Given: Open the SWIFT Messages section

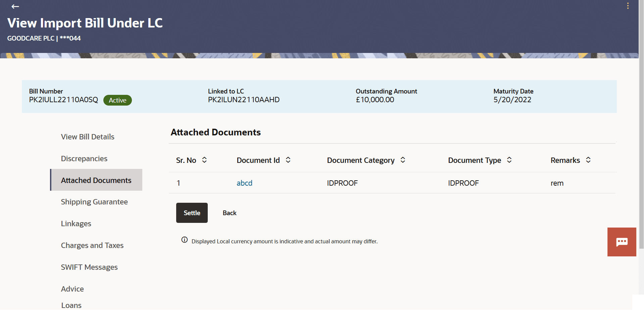Looking at the screenshot, I should coord(89,267).
